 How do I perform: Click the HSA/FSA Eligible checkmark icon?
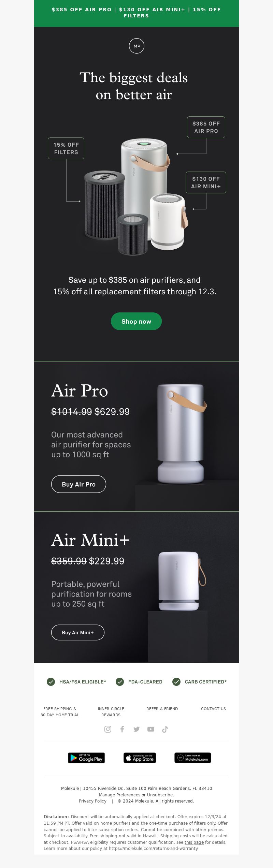click(x=51, y=681)
